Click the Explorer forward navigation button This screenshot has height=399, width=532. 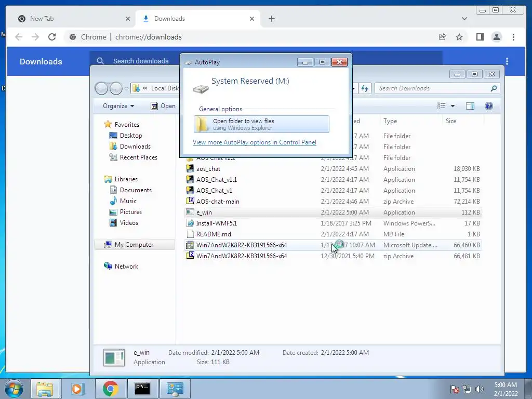click(x=116, y=88)
